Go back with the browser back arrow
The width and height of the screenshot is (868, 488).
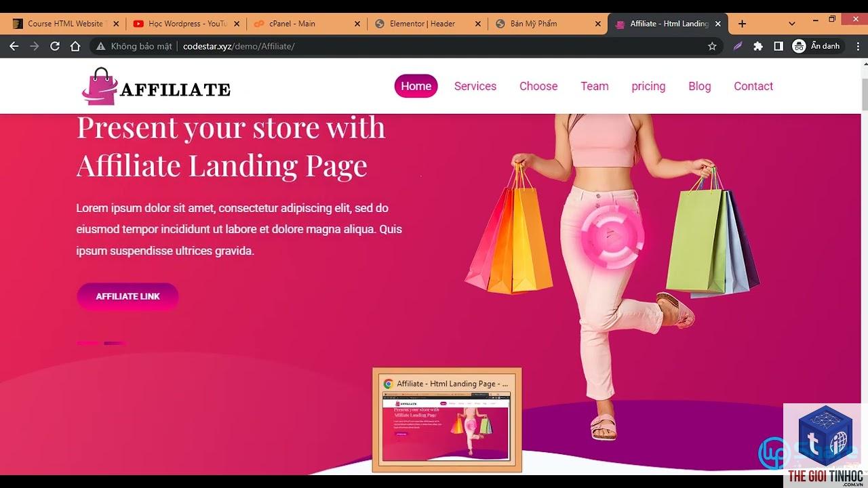point(14,46)
